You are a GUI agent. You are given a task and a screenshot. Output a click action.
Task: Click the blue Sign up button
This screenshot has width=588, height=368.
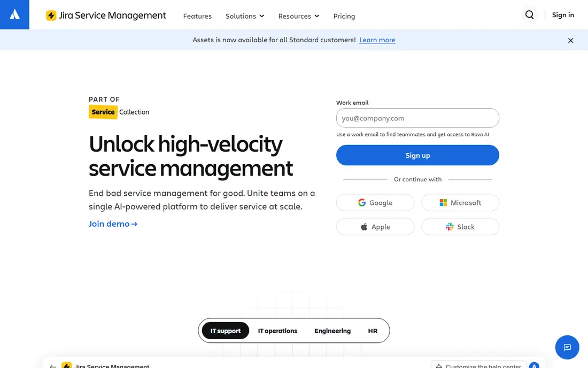tap(417, 155)
